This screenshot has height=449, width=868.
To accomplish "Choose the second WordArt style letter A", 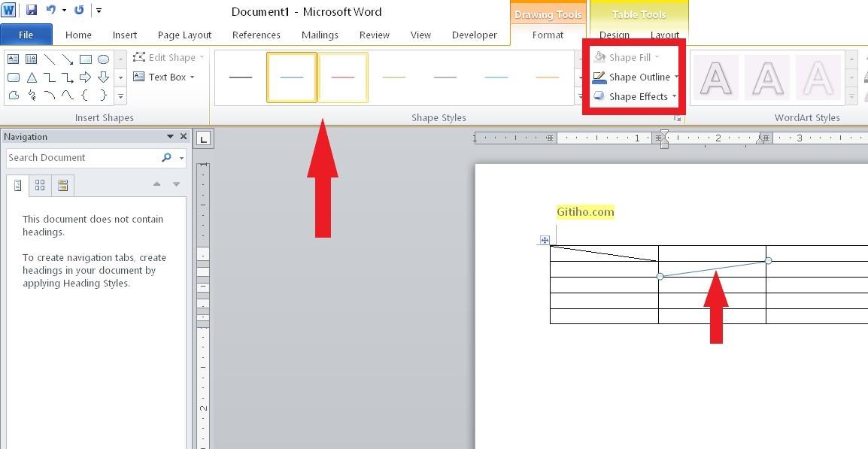I will pyautogui.click(x=767, y=77).
